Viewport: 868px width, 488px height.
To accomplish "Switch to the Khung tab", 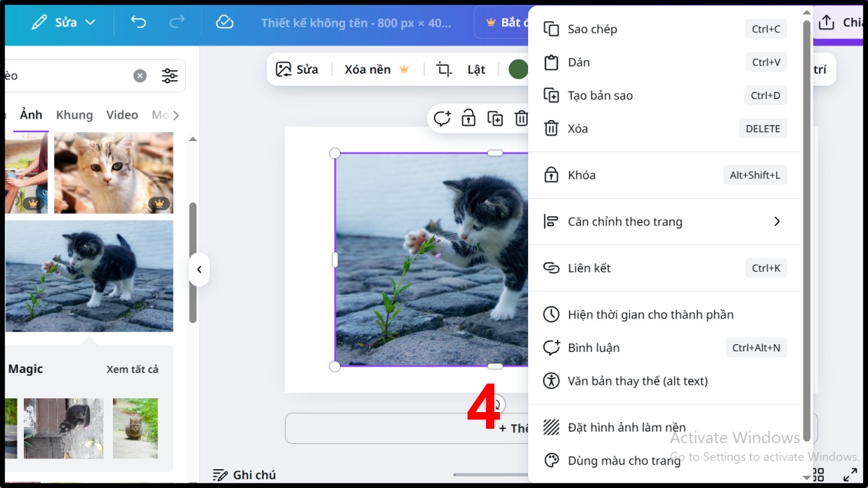I will 75,115.
